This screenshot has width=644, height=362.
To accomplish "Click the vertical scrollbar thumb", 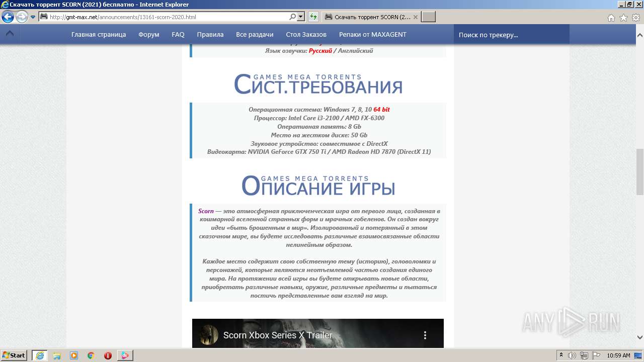I will [640, 172].
